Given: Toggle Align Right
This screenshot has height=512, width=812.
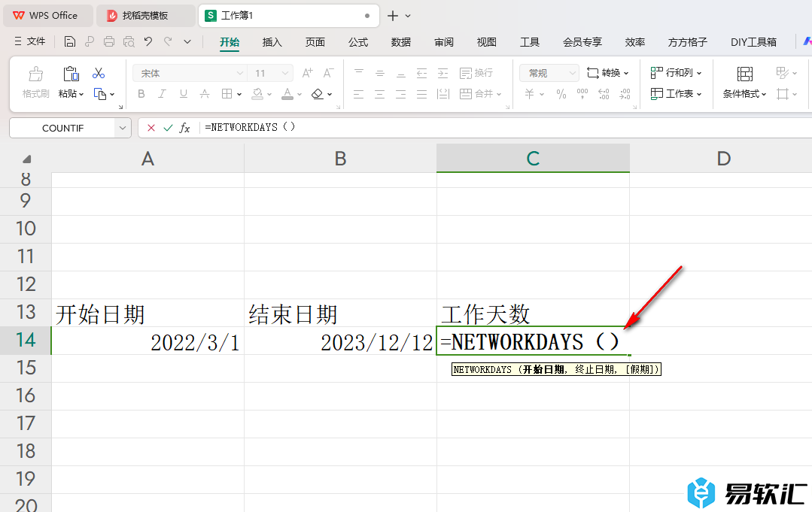Looking at the screenshot, I should tap(401, 94).
